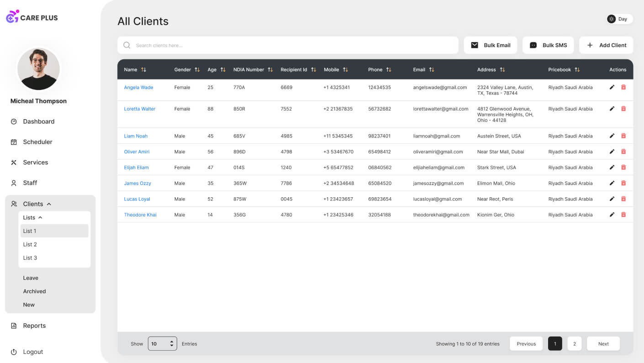Click NDIA number 875W

pos(240,199)
